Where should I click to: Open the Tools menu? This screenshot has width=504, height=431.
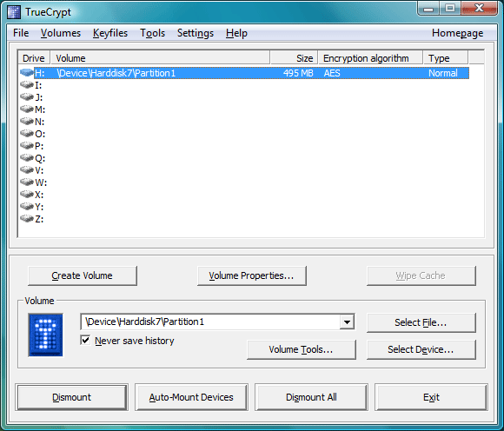coord(152,33)
